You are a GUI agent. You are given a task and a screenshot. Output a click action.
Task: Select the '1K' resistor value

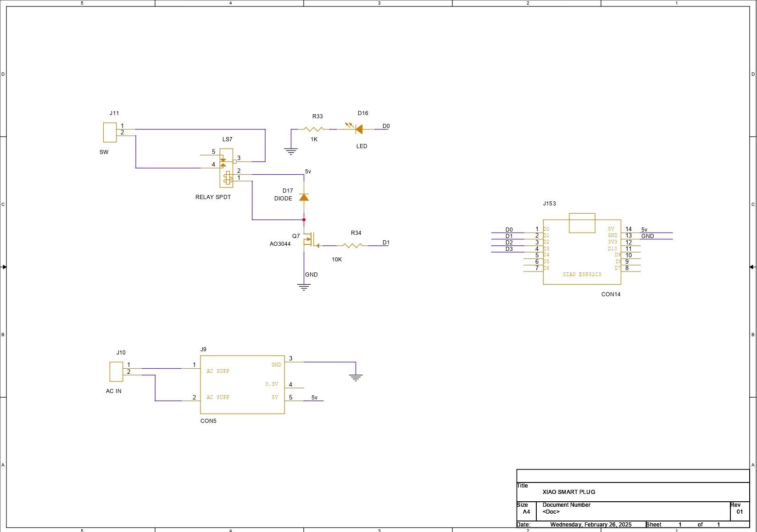pos(314,139)
